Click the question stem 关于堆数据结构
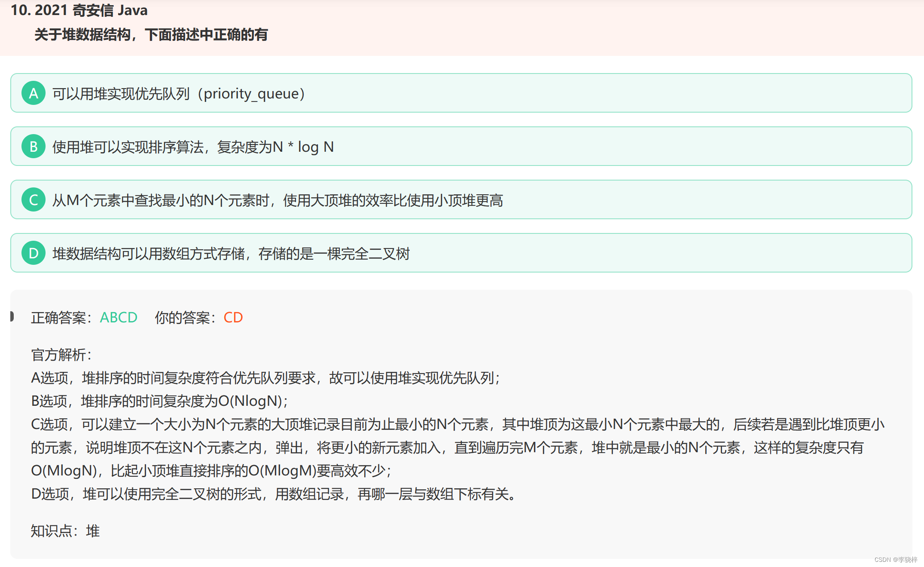The height and width of the screenshot is (567, 924). (x=151, y=34)
